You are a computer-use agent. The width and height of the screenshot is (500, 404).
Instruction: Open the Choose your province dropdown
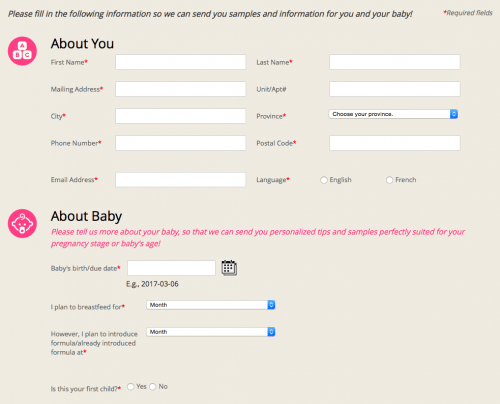coord(393,114)
